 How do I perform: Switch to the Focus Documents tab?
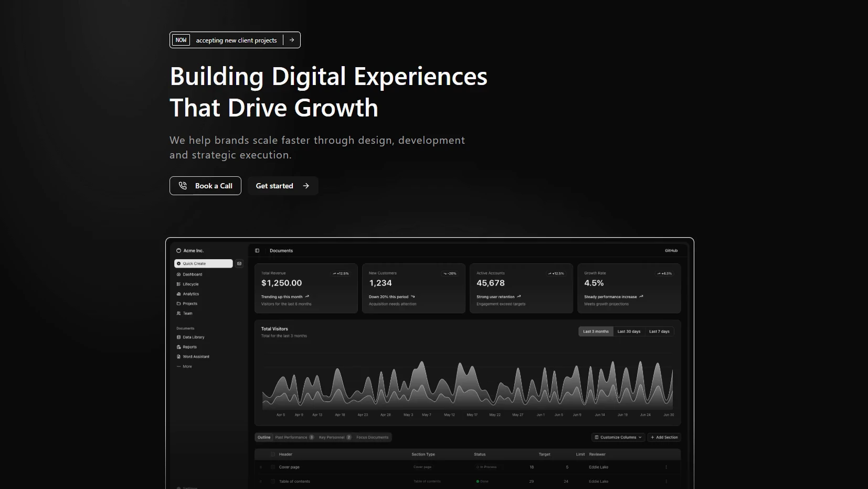[373, 437]
